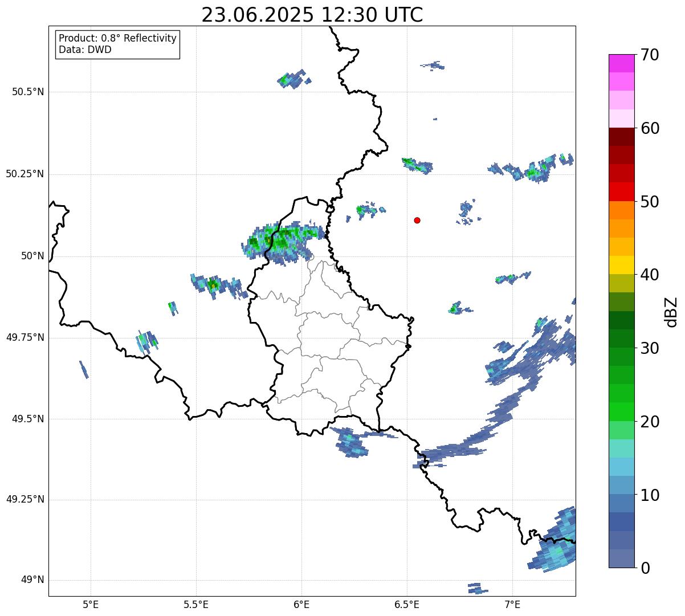Click the longitude label 6.5°E

(407, 604)
